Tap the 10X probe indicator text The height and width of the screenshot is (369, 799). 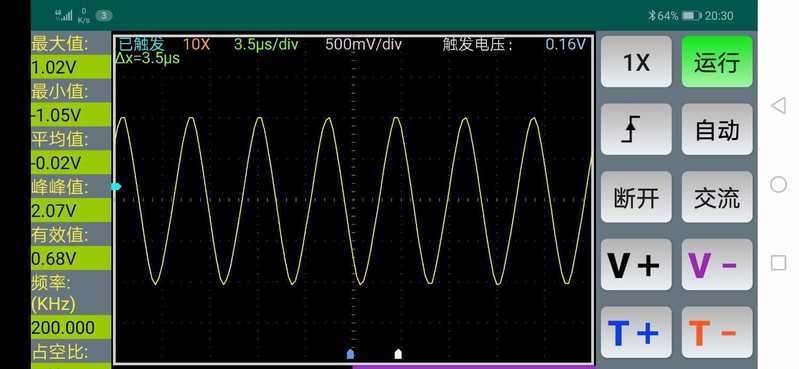coord(196,44)
